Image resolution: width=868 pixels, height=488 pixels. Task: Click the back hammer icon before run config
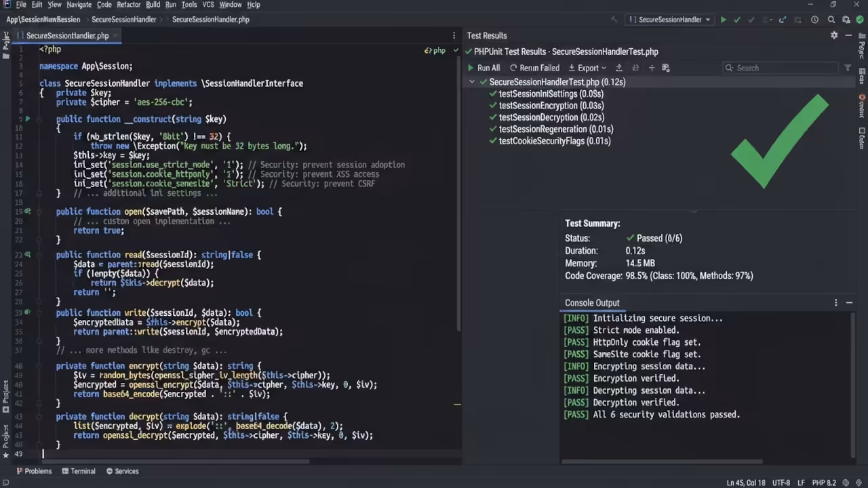[x=614, y=20]
